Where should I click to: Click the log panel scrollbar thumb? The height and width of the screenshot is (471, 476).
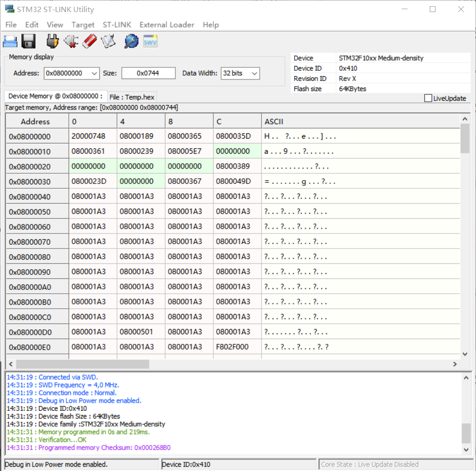pos(466,433)
